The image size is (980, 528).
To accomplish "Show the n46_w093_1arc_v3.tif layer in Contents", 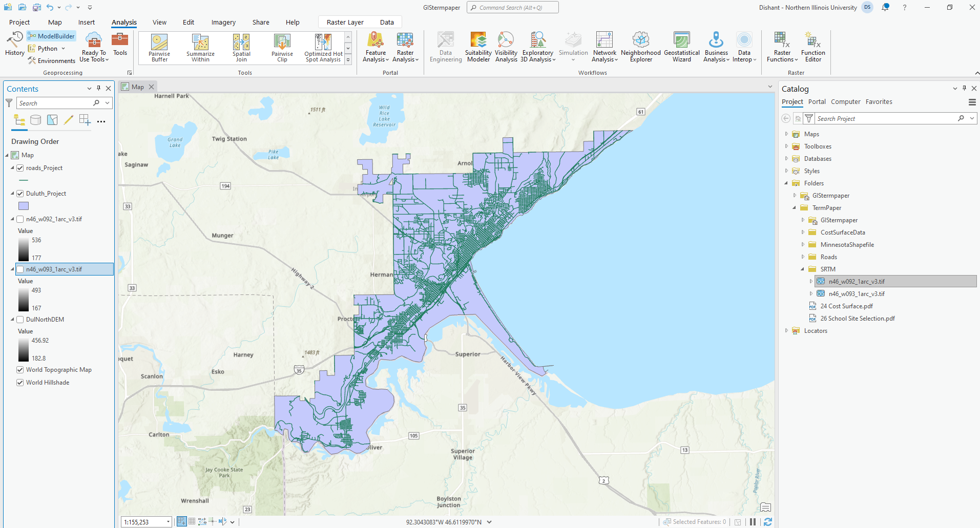I will click(20, 269).
